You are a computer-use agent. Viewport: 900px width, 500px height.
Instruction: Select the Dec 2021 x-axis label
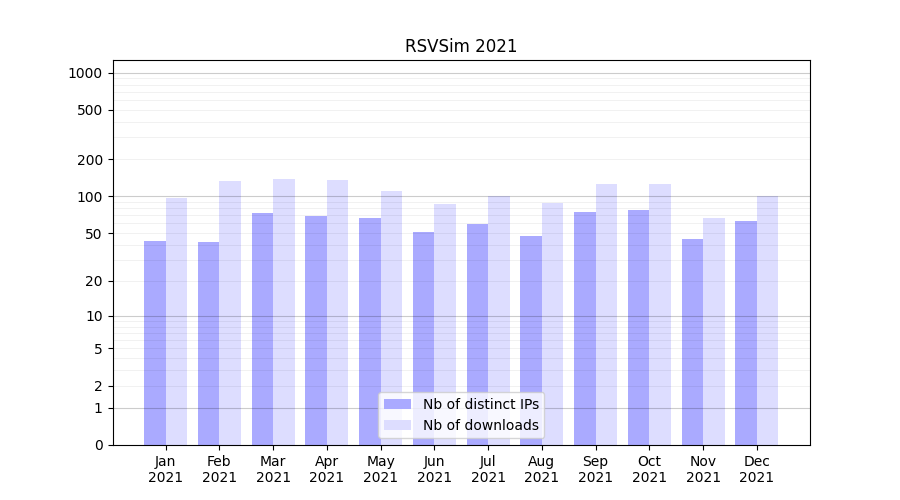(756, 469)
